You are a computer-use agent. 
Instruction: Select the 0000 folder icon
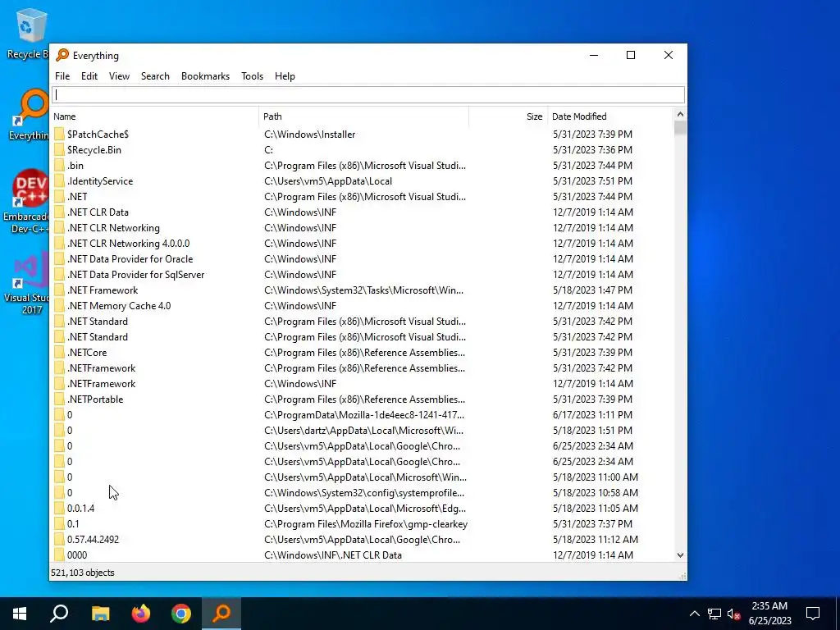click(x=59, y=555)
